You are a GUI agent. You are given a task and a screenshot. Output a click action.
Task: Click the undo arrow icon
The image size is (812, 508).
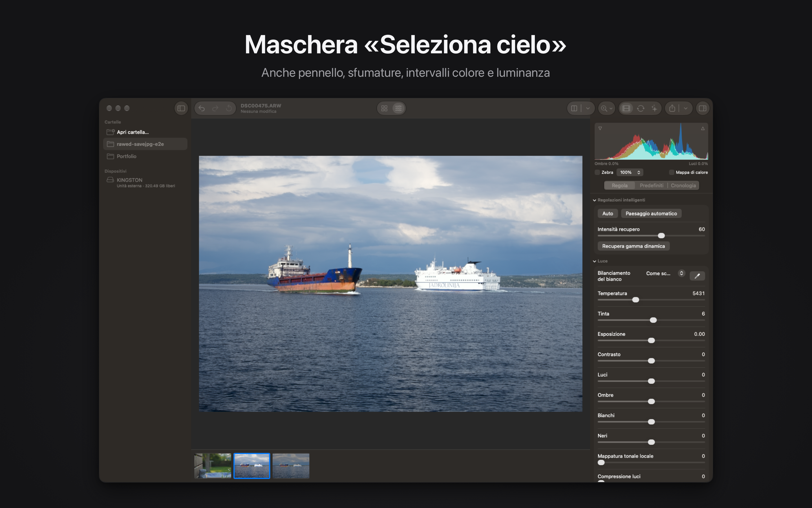(202, 108)
